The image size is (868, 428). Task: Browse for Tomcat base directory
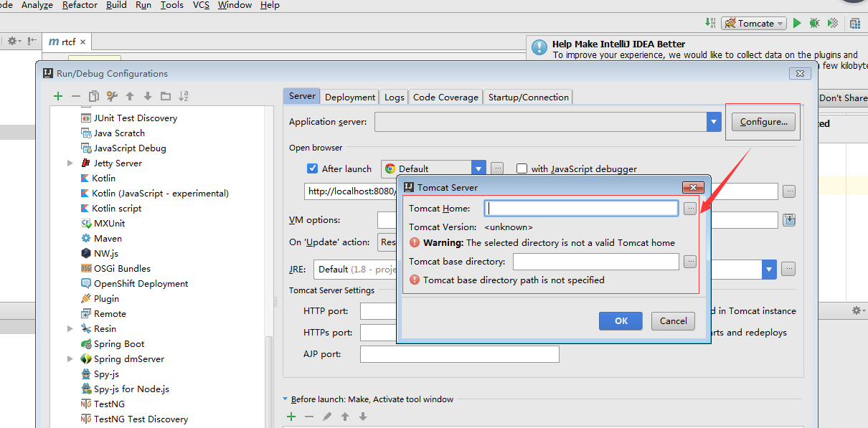pos(689,262)
